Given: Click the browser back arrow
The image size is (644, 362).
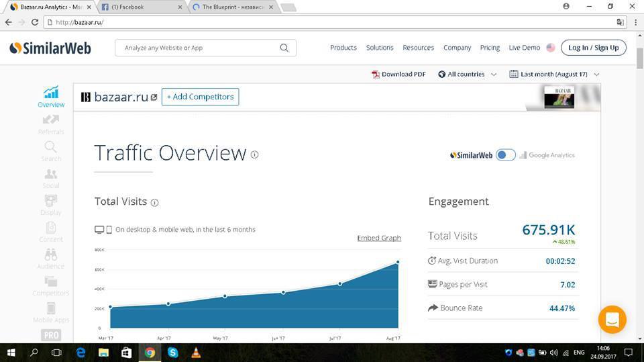Looking at the screenshot, I should tap(9, 22).
